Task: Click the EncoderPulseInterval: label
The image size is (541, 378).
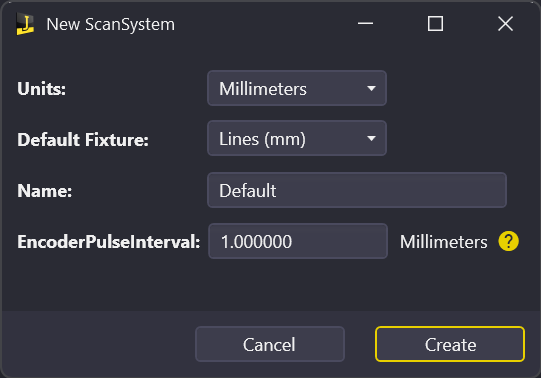Action: point(109,241)
